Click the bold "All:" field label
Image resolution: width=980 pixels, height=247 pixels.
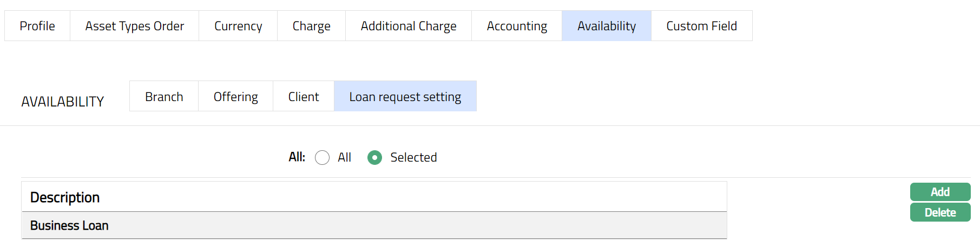(297, 157)
